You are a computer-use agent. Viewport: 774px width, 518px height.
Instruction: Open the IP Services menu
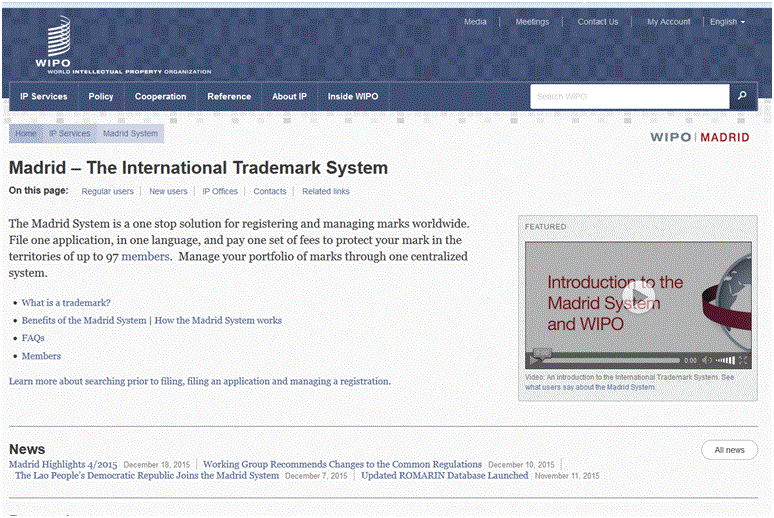point(43,96)
